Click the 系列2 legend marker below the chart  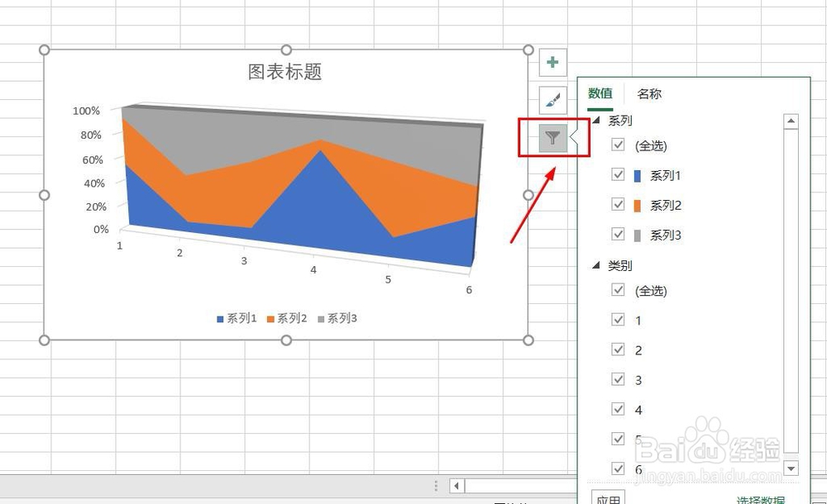coord(272,318)
